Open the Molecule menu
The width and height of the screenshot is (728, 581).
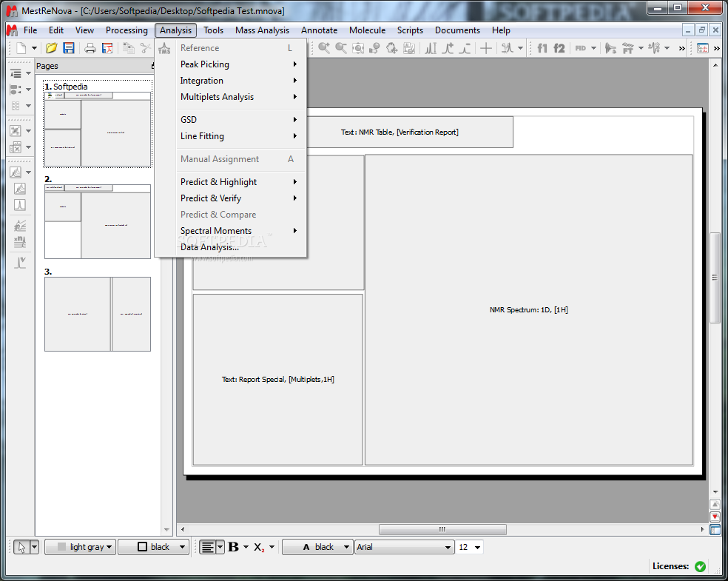(367, 30)
